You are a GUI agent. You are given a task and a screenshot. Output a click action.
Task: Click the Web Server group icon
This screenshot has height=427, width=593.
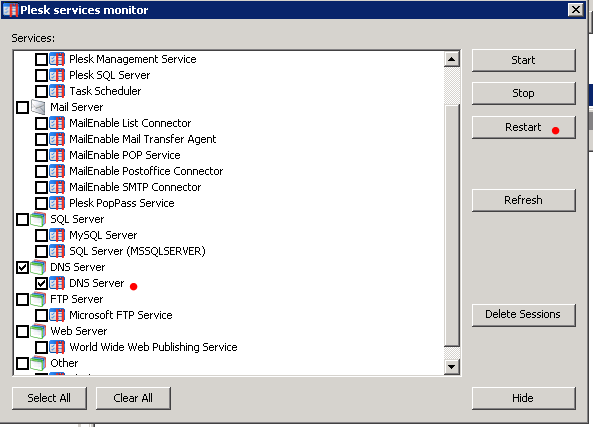point(38,331)
